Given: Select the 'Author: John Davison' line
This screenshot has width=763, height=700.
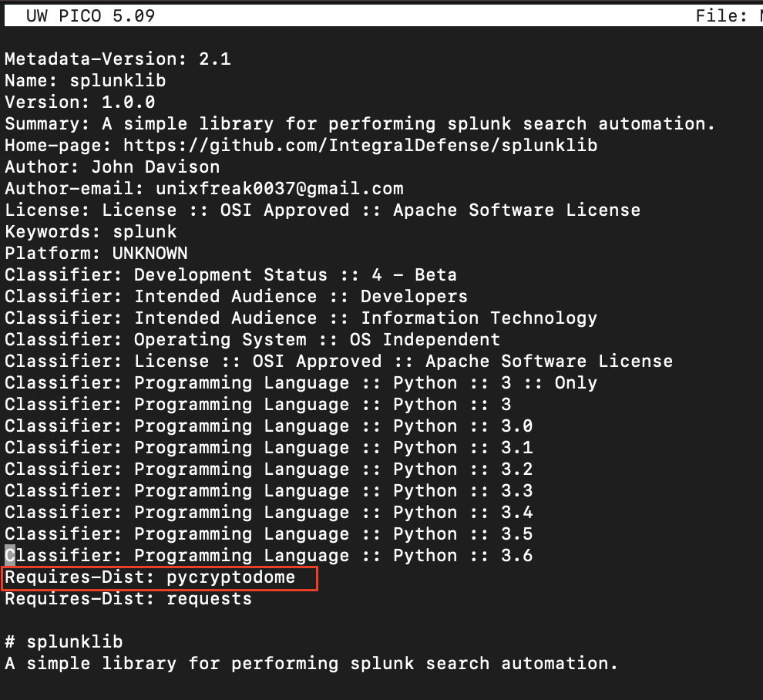Looking at the screenshot, I should click(113, 167).
